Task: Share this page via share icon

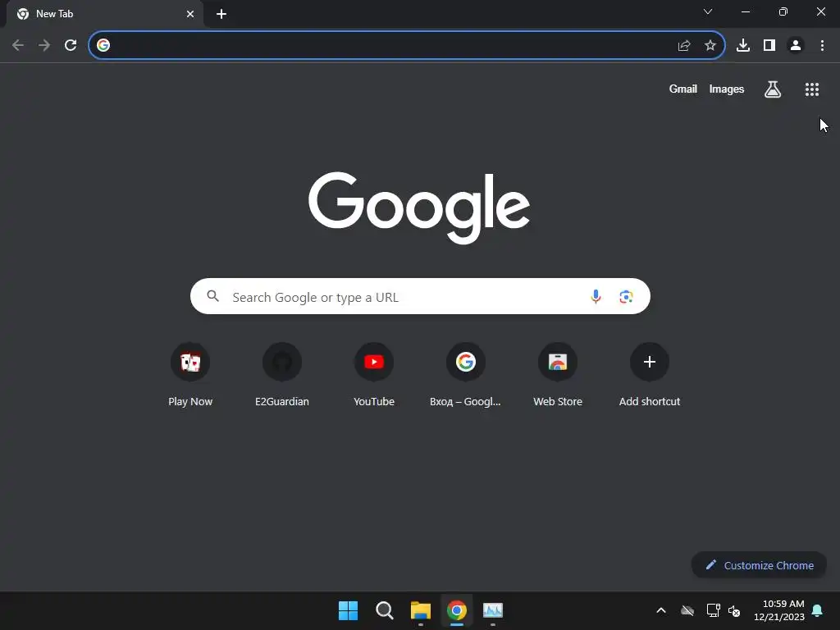Action: point(684,46)
